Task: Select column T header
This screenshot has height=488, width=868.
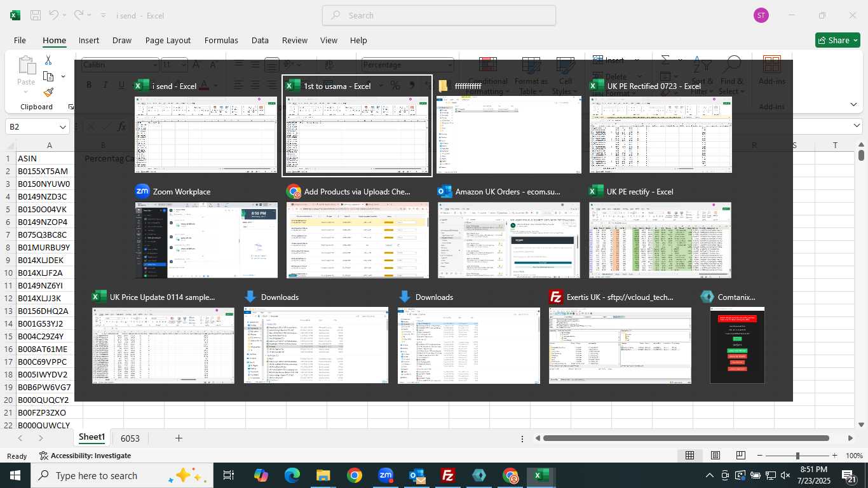Action: point(835,146)
